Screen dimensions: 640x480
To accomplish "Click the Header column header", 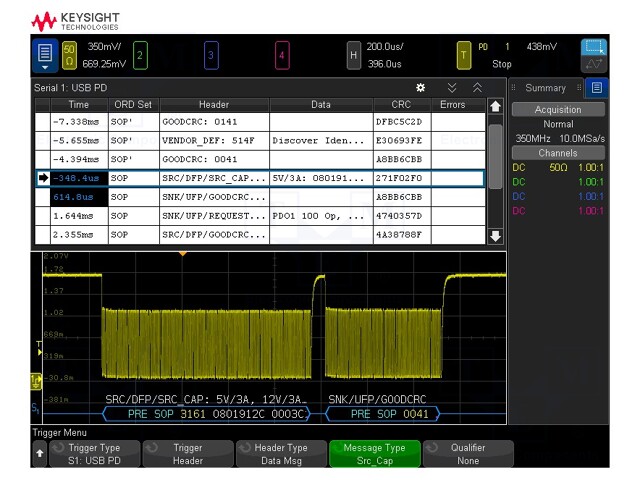I will point(214,105).
